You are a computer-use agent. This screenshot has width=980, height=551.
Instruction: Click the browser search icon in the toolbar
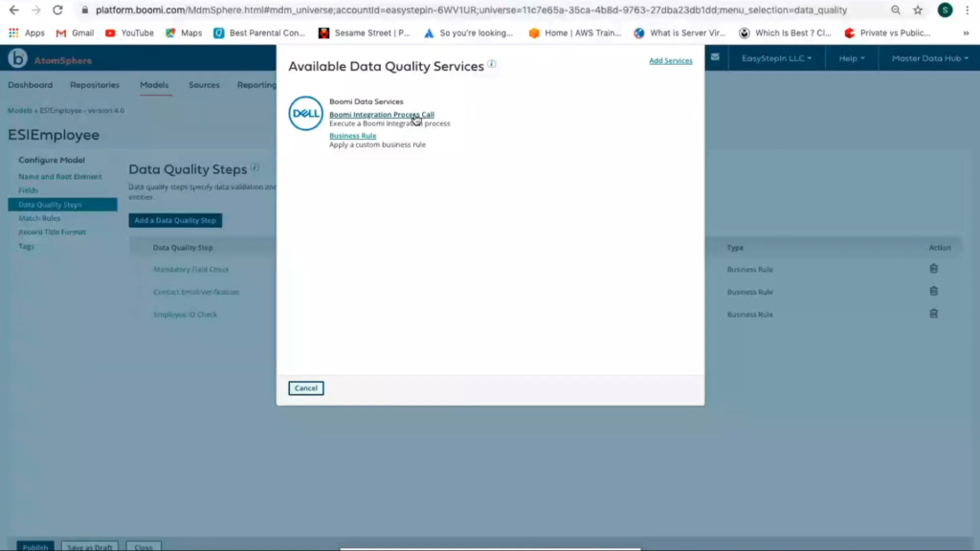pos(895,10)
